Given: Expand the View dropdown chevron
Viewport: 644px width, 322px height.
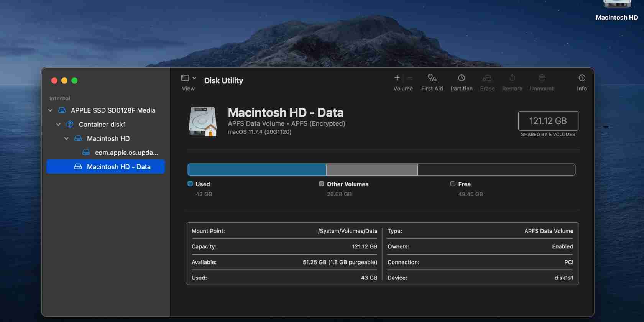Looking at the screenshot, I should coord(194,78).
